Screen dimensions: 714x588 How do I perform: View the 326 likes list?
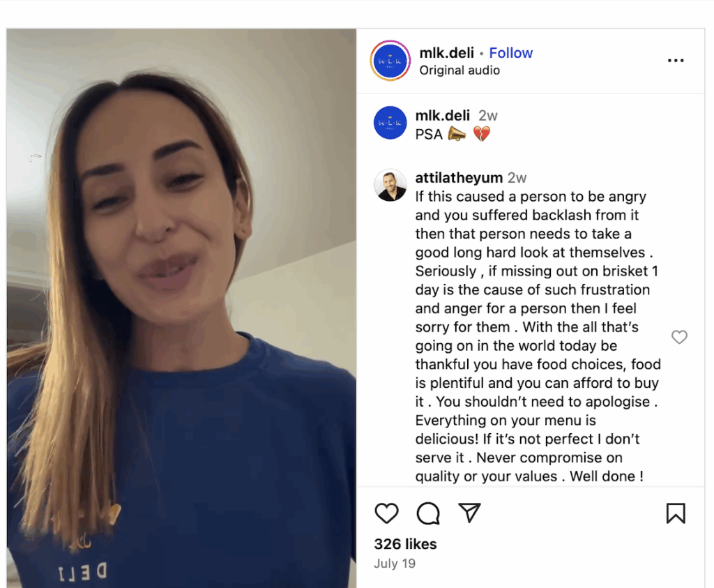pos(405,544)
